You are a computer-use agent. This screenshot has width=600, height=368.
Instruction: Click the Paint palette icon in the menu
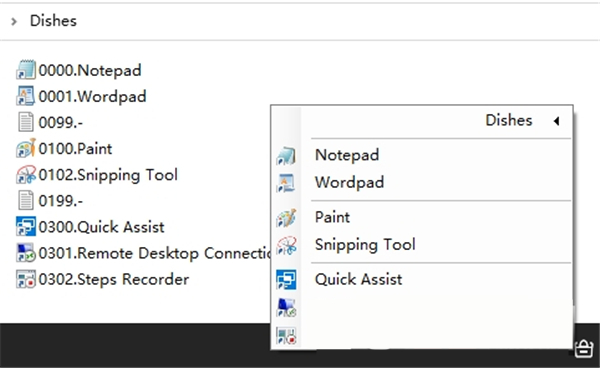pyautogui.click(x=286, y=218)
